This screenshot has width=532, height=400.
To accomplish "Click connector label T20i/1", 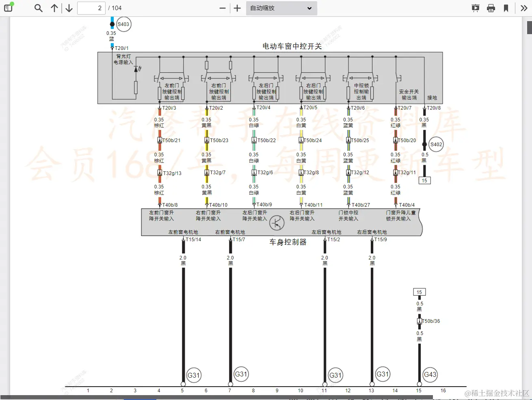I will pyautogui.click(x=121, y=48).
